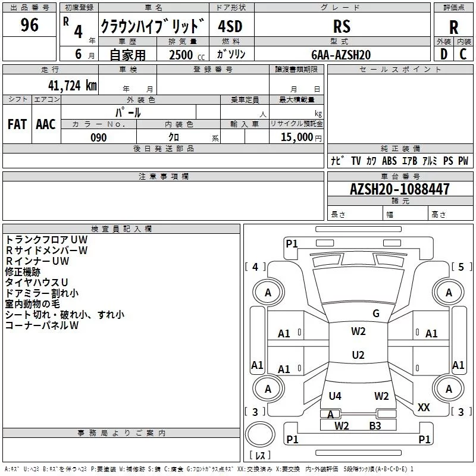Screen dimensions: 476x476
Task: Select the chassis number AZSH20-1088447
Action: coord(400,189)
